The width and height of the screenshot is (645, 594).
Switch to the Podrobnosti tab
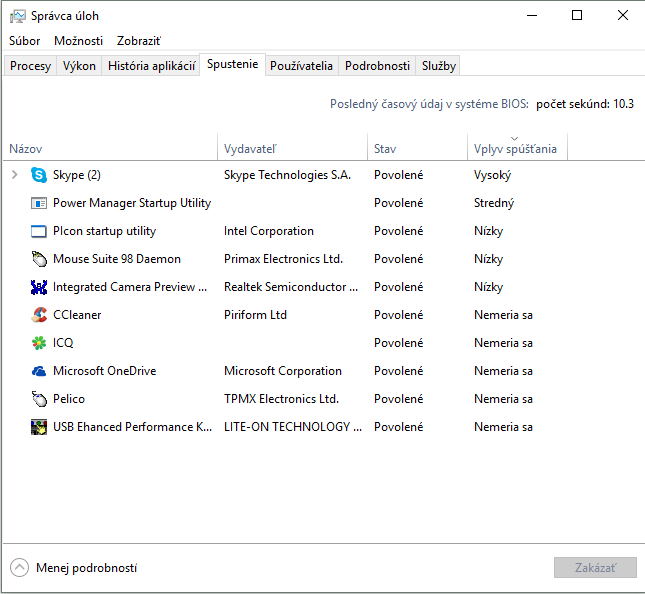377,66
